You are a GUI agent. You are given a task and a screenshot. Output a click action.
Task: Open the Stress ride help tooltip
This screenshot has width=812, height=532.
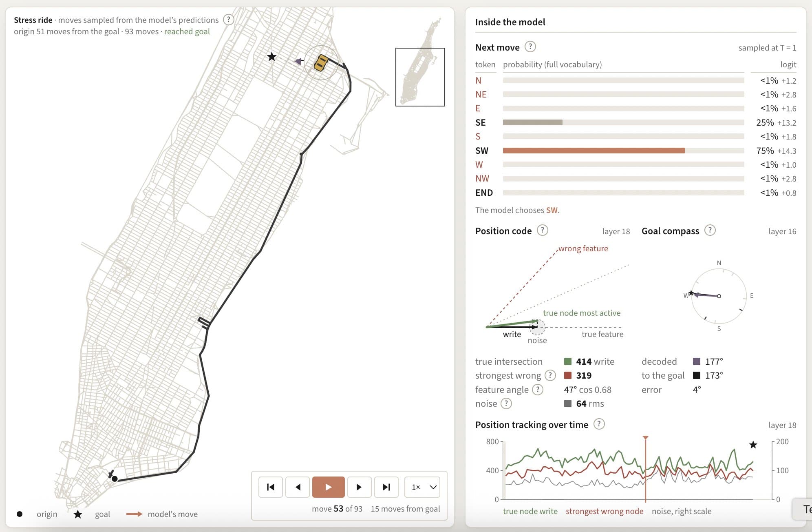[229, 20]
